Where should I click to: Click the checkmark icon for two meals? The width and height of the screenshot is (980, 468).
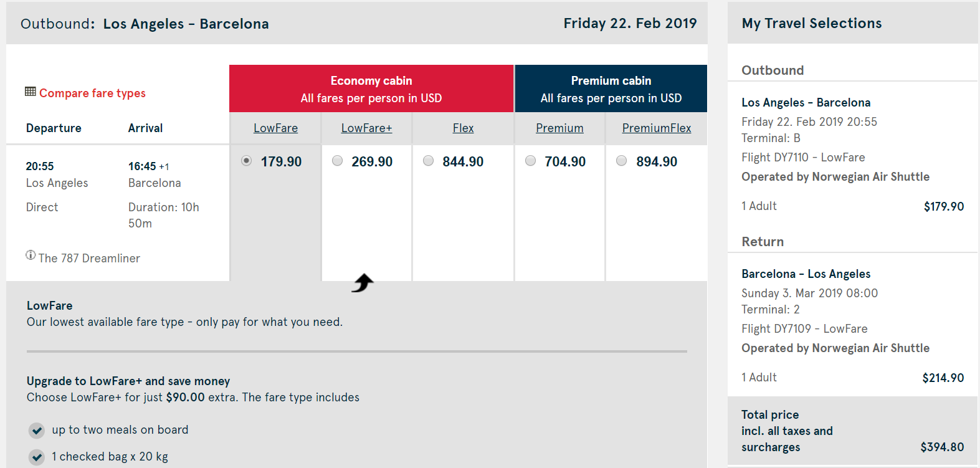[37, 431]
